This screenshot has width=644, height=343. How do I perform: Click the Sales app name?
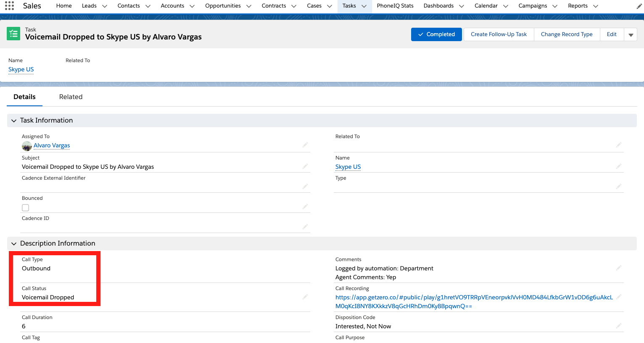click(x=32, y=6)
